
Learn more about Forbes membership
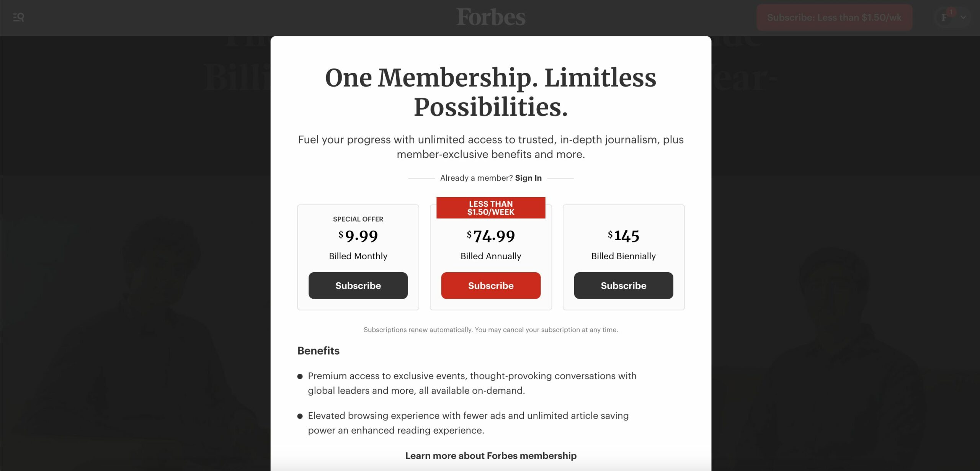pyautogui.click(x=490, y=456)
